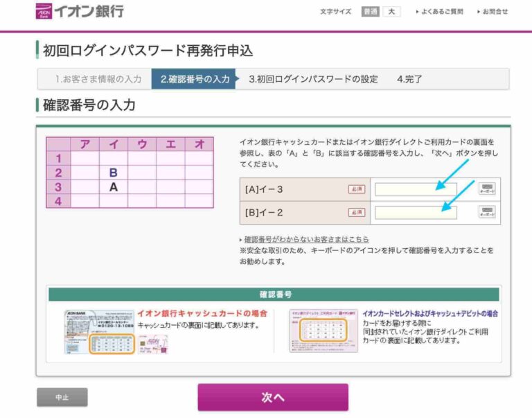Select step 2.確認番号の入力

[x=194, y=79]
